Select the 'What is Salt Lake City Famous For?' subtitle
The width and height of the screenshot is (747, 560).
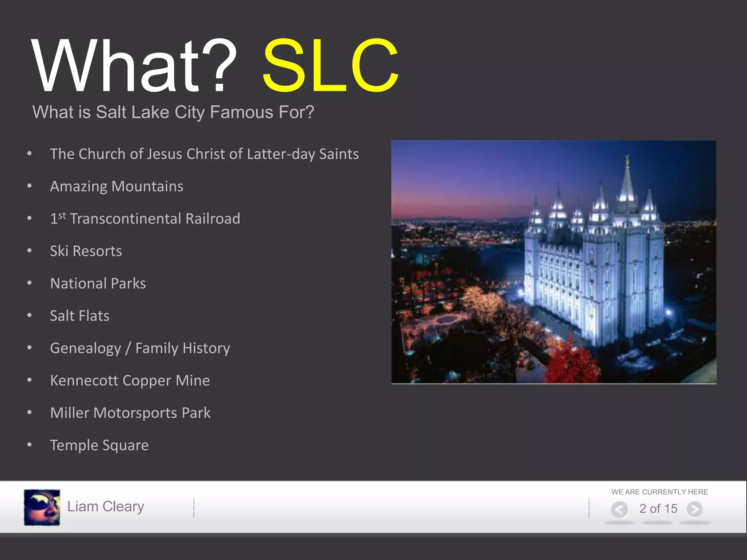(173, 112)
